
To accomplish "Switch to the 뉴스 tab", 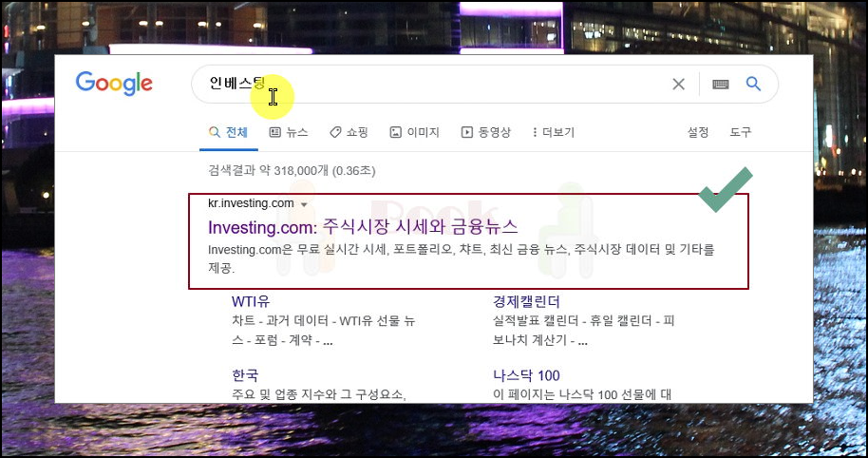I will (289, 132).
